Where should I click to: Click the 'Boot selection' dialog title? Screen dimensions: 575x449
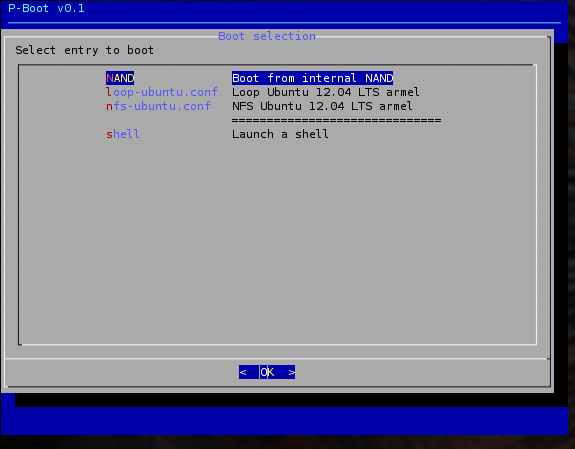click(x=267, y=36)
